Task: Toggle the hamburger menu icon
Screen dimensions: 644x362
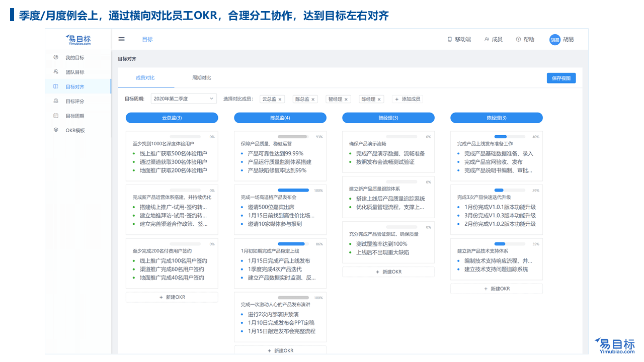Action: 121,39
